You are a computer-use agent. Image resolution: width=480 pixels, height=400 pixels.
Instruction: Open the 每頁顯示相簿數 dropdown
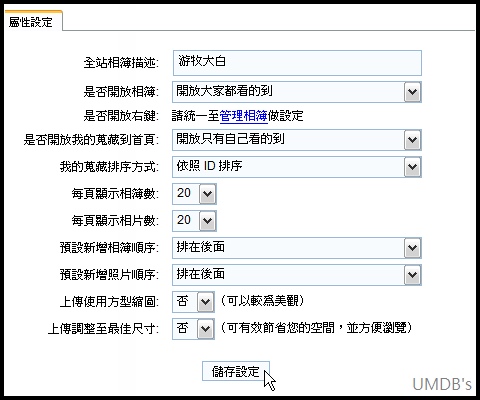click(x=194, y=194)
